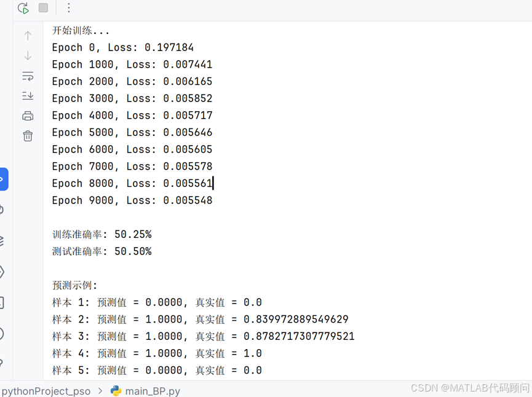532x397 pixels.
Task: Toggle soft-wrap for console output
Action: [28, 76]
